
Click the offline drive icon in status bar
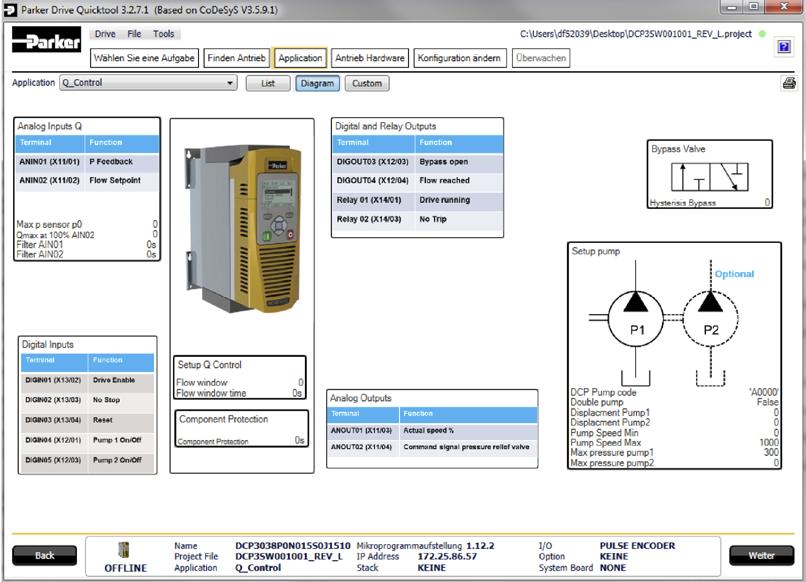[x=124, y=550]
